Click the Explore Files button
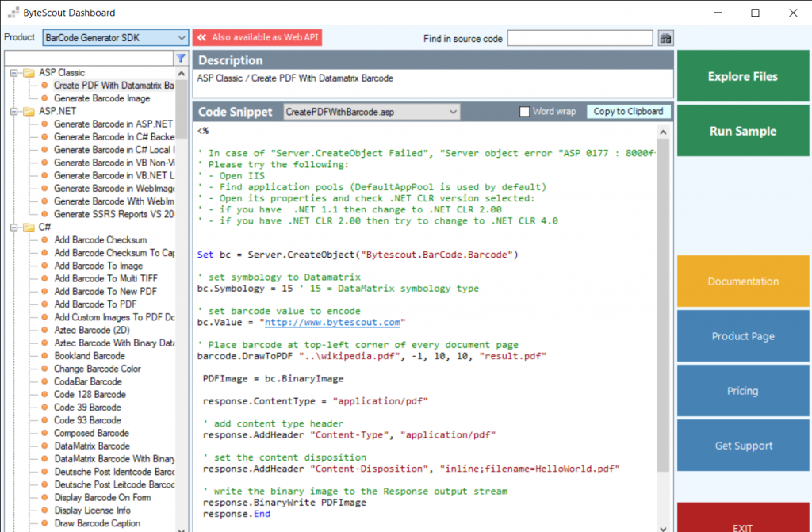The height and width of the screenshot is (532, 812). [742, 76]
